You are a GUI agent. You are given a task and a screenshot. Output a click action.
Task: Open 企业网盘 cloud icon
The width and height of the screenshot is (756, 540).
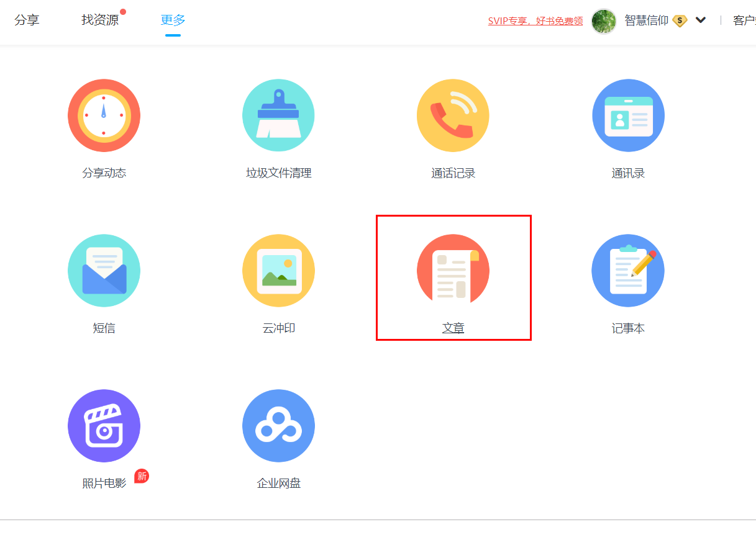click(x=278, y=426)
